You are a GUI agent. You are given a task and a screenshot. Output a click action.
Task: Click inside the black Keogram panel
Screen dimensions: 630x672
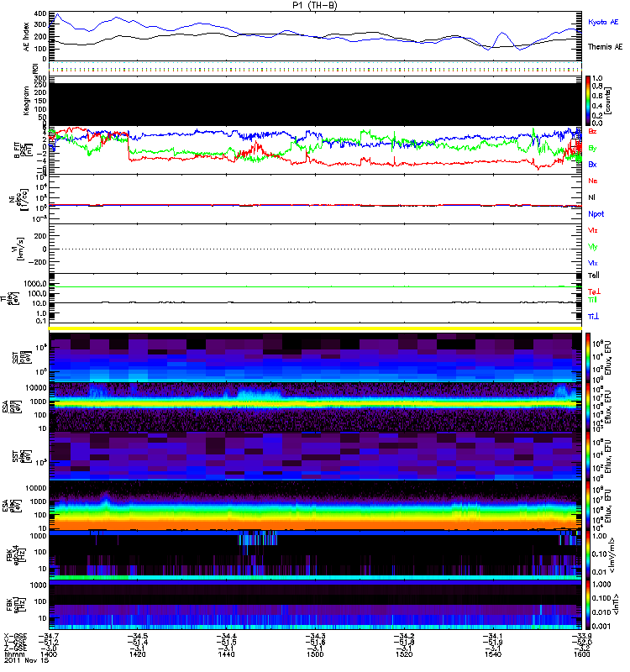coord(315,104)
